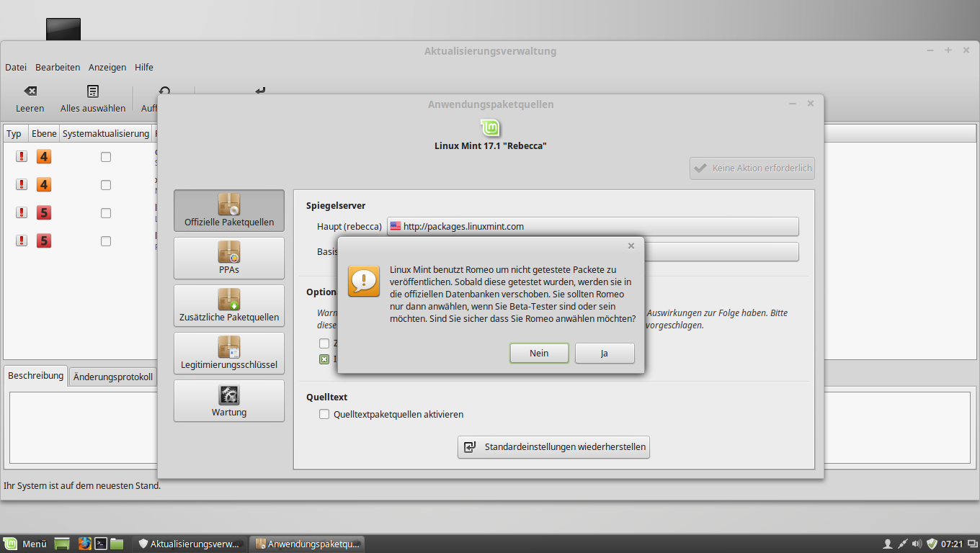The height and width of the screenshot is (553, 980).
Task: Click the Quelltext section heading
Action: (327, 397)
